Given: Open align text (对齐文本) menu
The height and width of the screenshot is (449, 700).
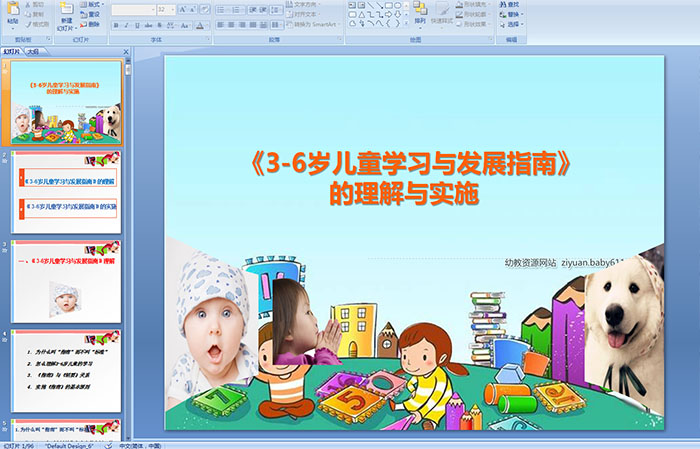Looking at the screenshot, I should 303,14.
